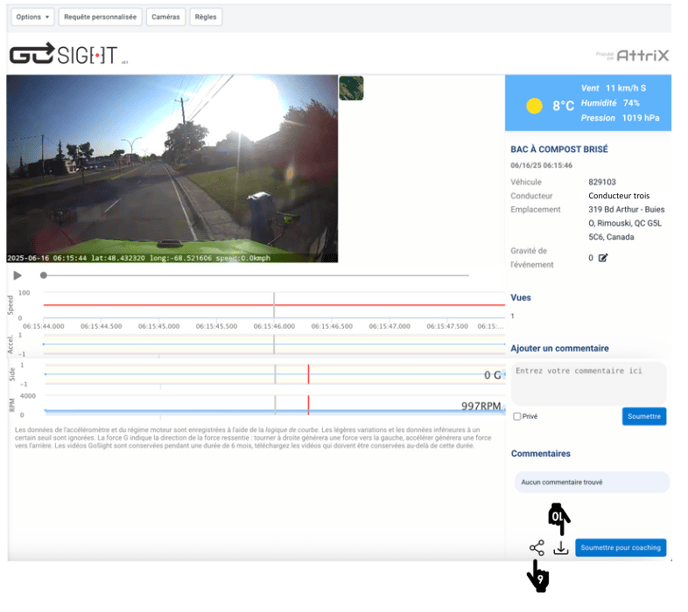Image resolution: width=688 pixels, height=612 pixels.
Task: Click the share icon
Action: click(x=537, y=548)
